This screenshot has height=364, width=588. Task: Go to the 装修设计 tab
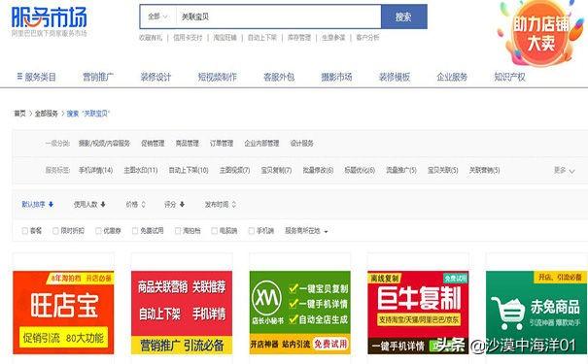[156, 77]
